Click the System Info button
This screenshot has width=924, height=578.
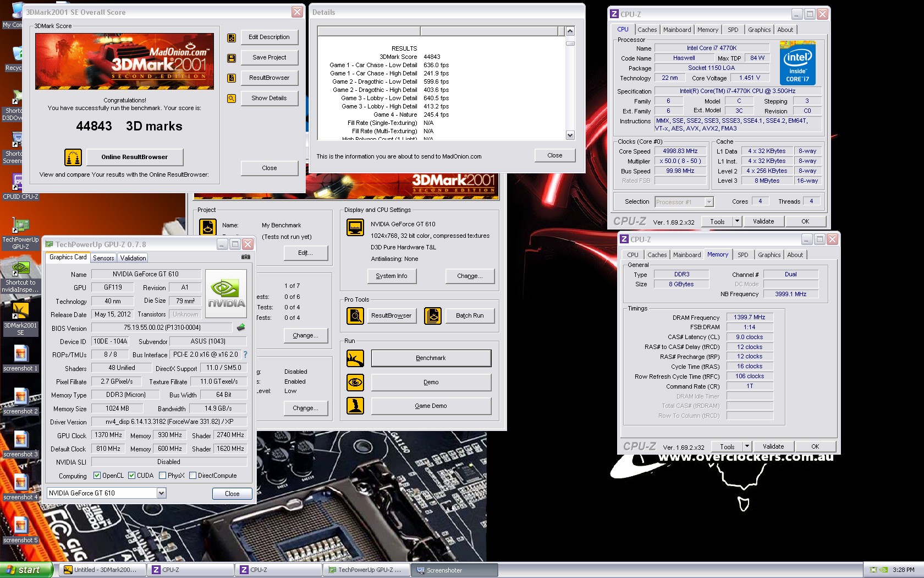[392, 276]
